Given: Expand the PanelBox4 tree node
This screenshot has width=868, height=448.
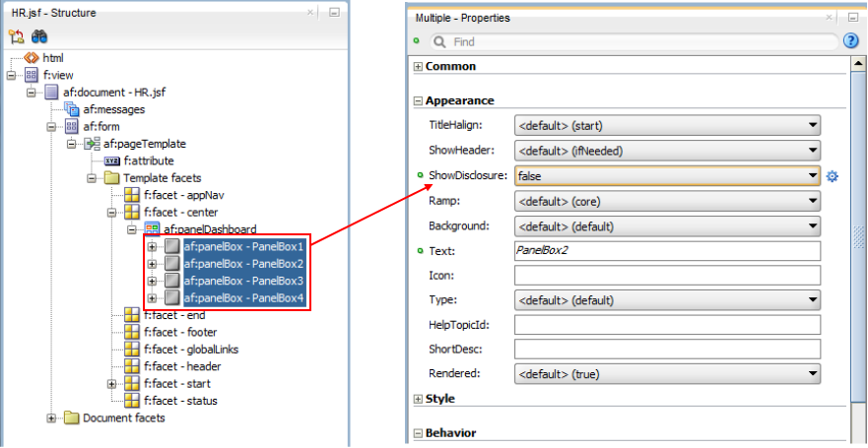Looking at the screenshot, I should click(x=152, y=298).
